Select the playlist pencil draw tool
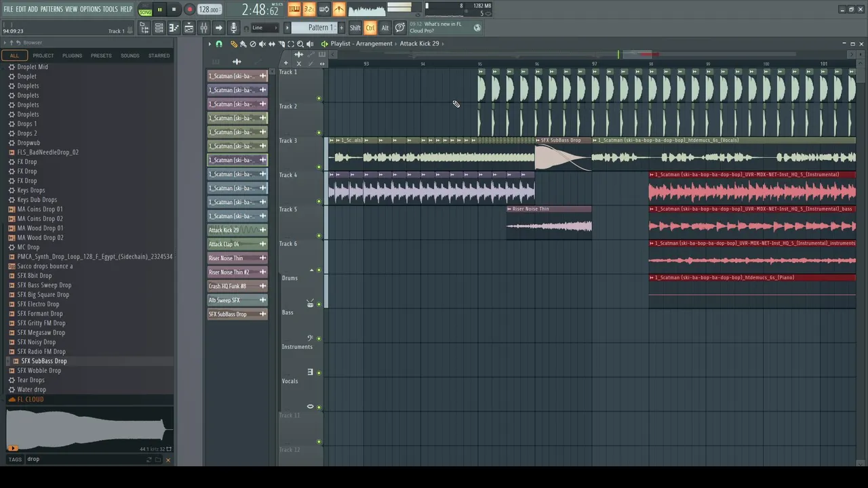This screenshot has height=488, width=868. [233, 44]
